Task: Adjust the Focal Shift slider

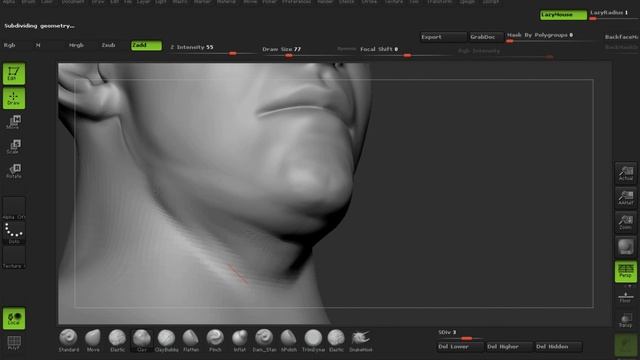Action: click(x=405, y=51)
